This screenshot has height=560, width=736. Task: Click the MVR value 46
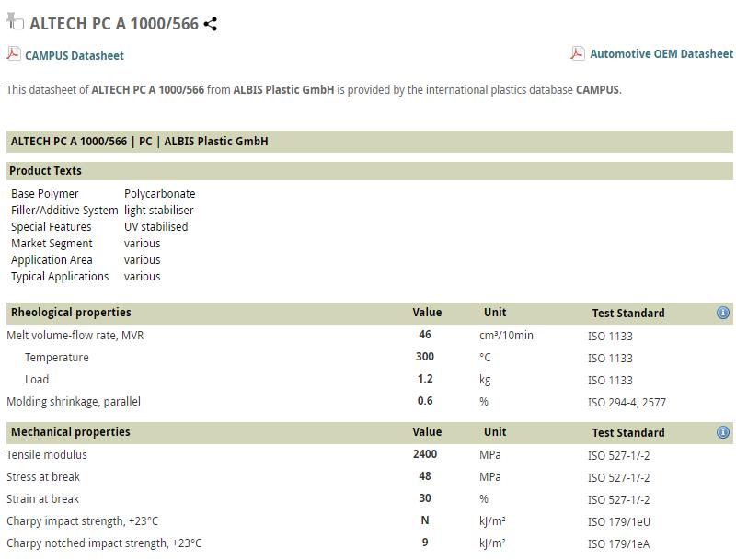tap(425, 335)
